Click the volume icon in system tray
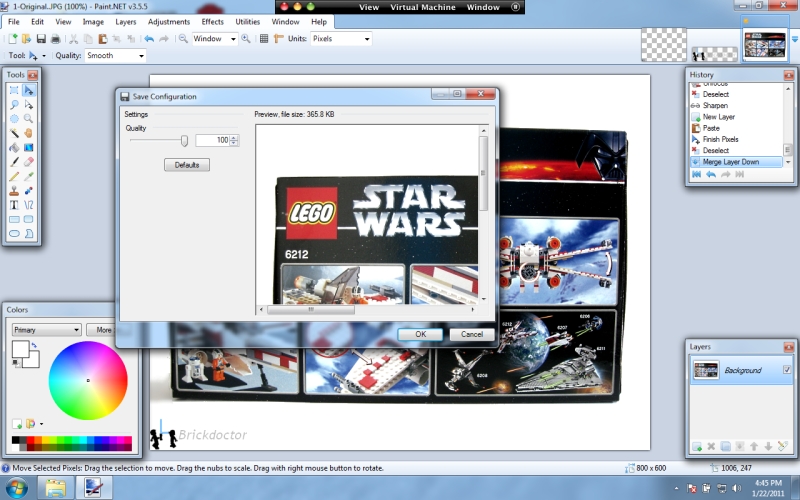Image resolution: width=800 pixels, height=500 pixels. coord(736,488)
